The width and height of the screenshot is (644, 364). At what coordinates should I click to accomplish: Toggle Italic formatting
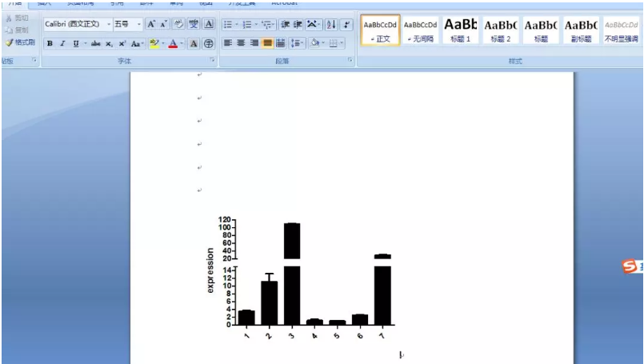pos(62,43)
